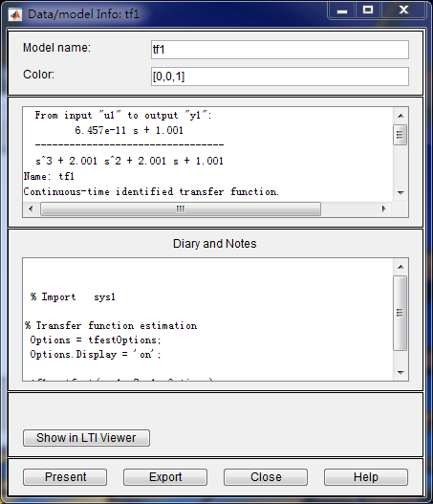Click inside Diary and Notes text area

[207, 319]
